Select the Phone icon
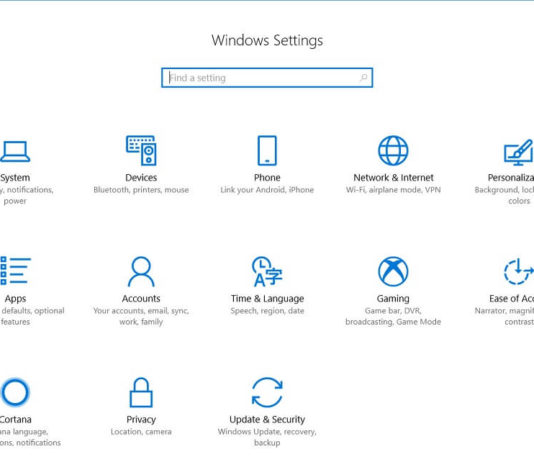Screen dimensions: 534x462 [x=267, y=150]
